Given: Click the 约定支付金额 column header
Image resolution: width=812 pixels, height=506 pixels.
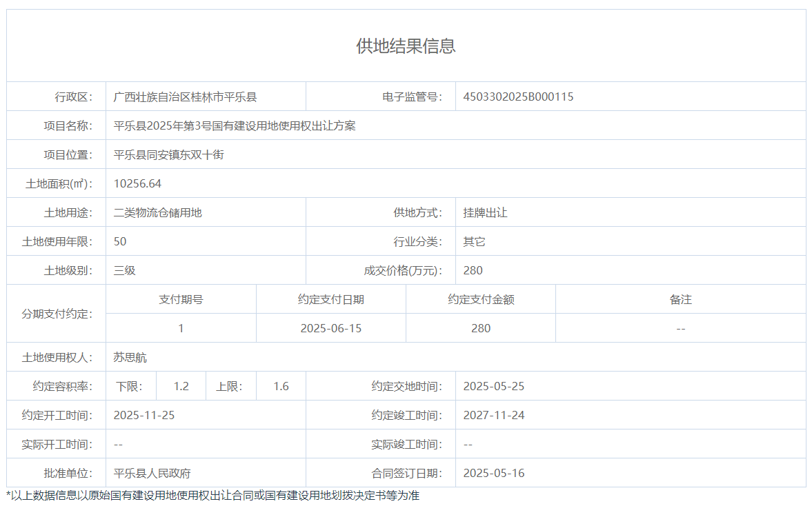Looking at the screenshot, I should [x=481, y=300].
